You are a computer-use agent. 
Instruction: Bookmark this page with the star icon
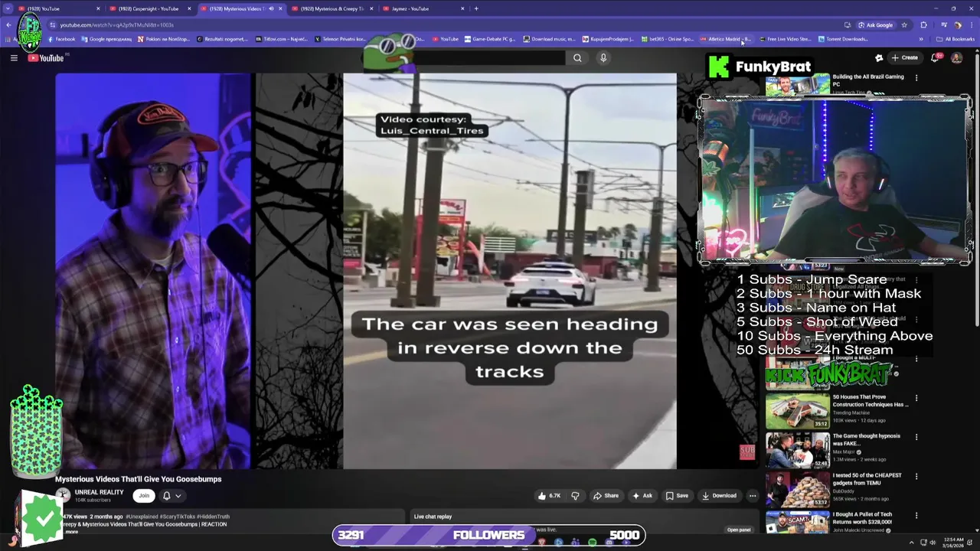click(x=904, y=25)
